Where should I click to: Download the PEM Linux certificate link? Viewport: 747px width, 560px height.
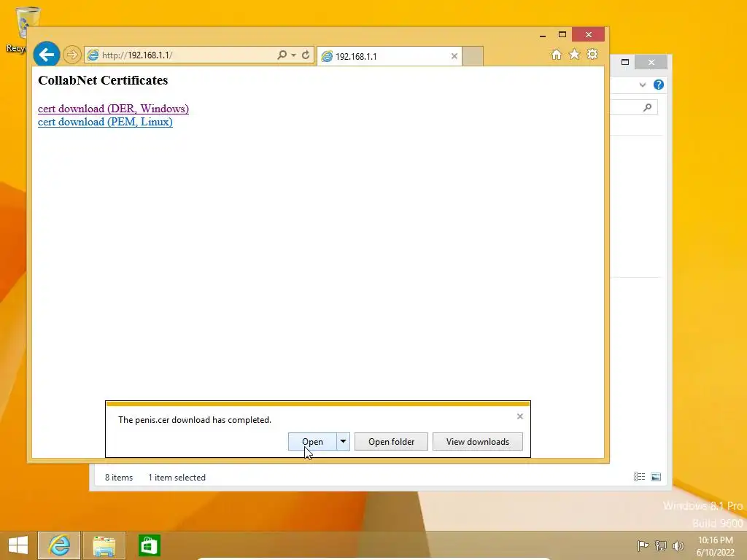tap(105, 122)
